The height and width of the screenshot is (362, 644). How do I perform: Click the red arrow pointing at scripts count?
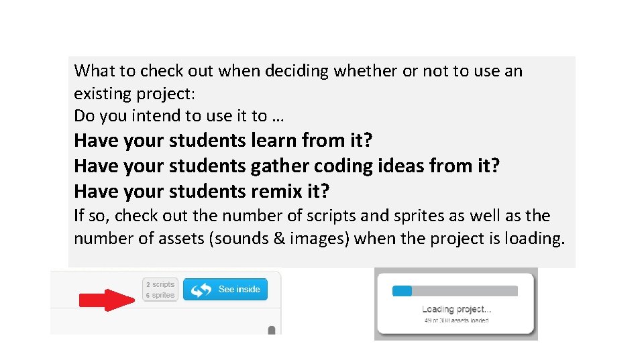(x=107, y=300)
